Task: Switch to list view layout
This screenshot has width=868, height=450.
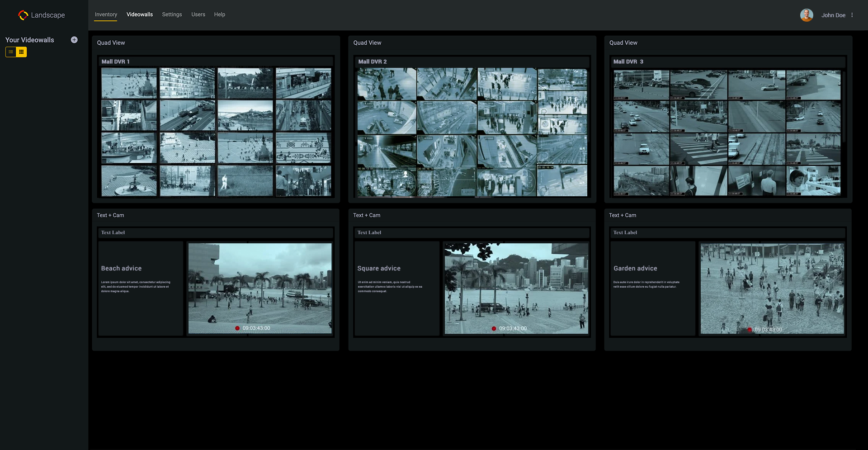Action: pos(11,52)
